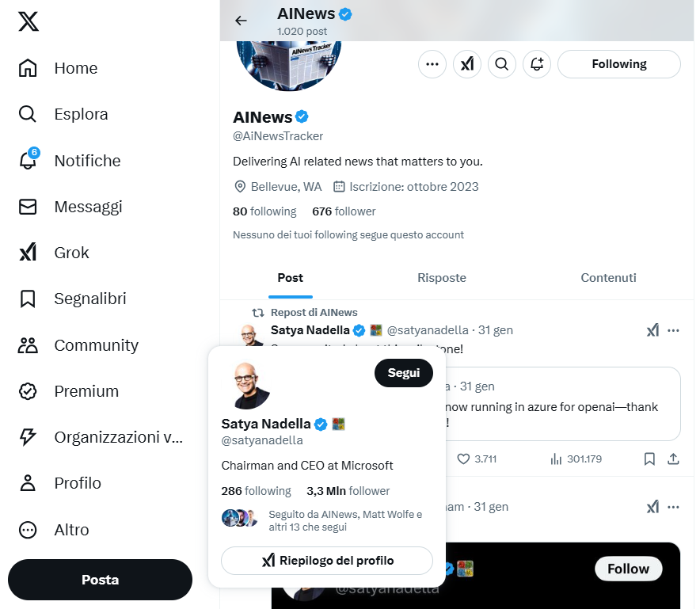The height and width of the screenshot is (609, 700).
Task: Open more options on first post
Action: pyautogui.click(x=673, y=331)
